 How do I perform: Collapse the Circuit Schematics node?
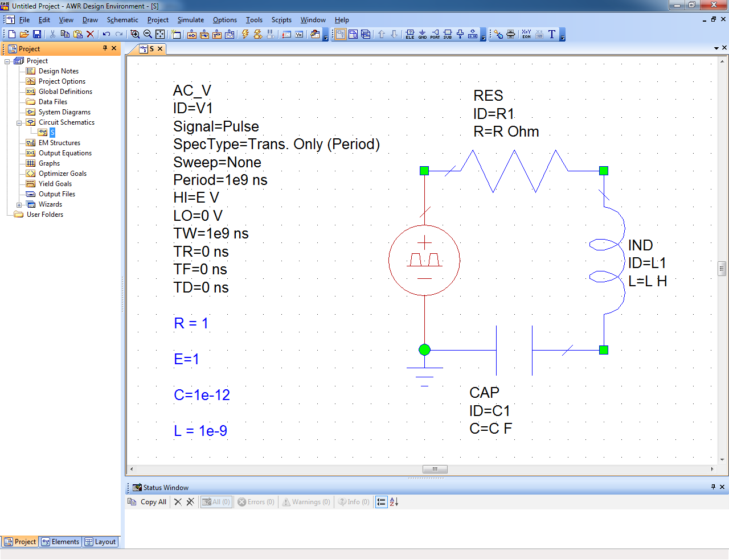coord(19,122)
